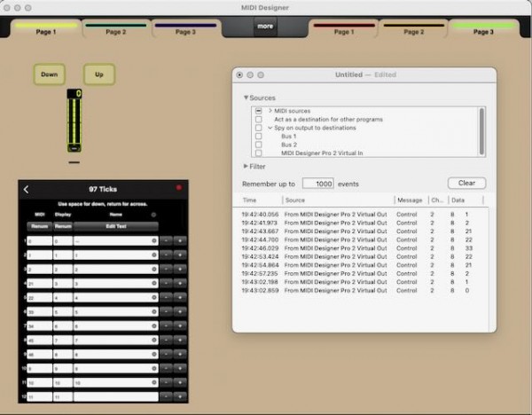Image resolution: width=532 pixels, height=415 pixels.
Task: Add a tick after row 1 with plus
Action: [x=180, y=240]
